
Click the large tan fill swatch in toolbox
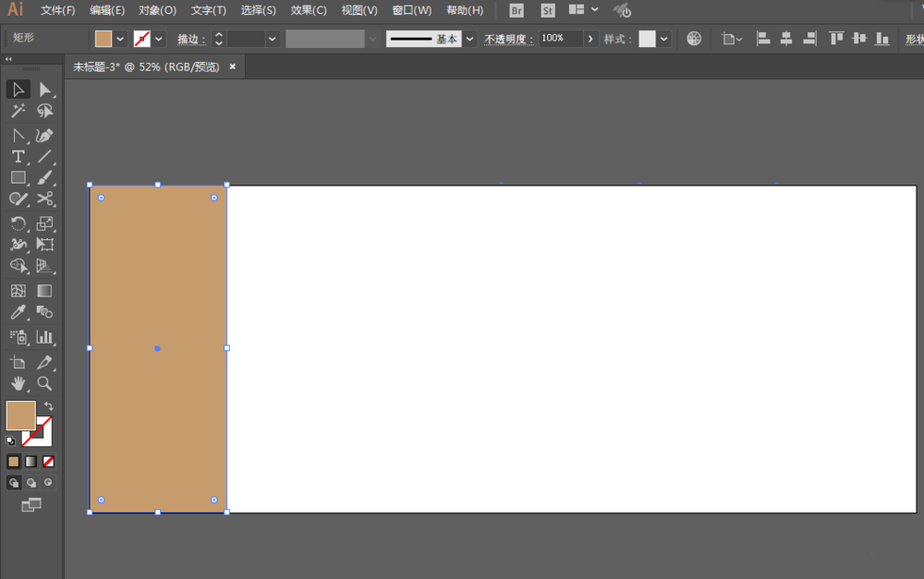20,415
